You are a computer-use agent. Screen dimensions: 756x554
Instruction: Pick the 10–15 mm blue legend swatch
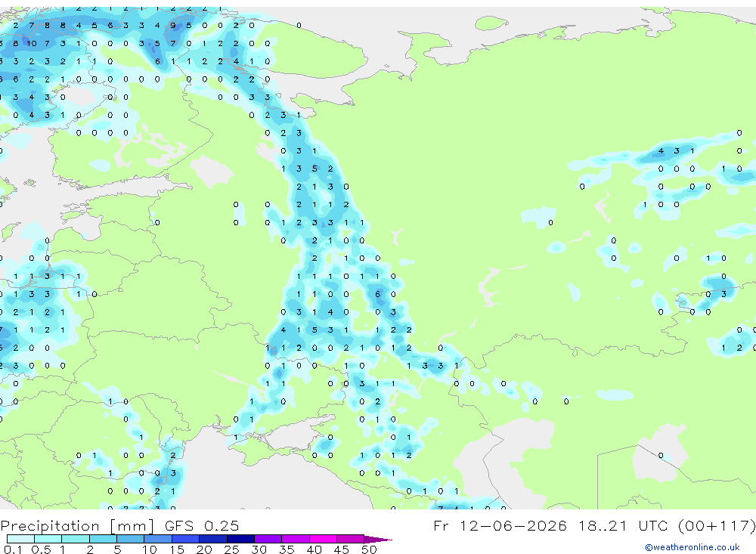point(158,539)
